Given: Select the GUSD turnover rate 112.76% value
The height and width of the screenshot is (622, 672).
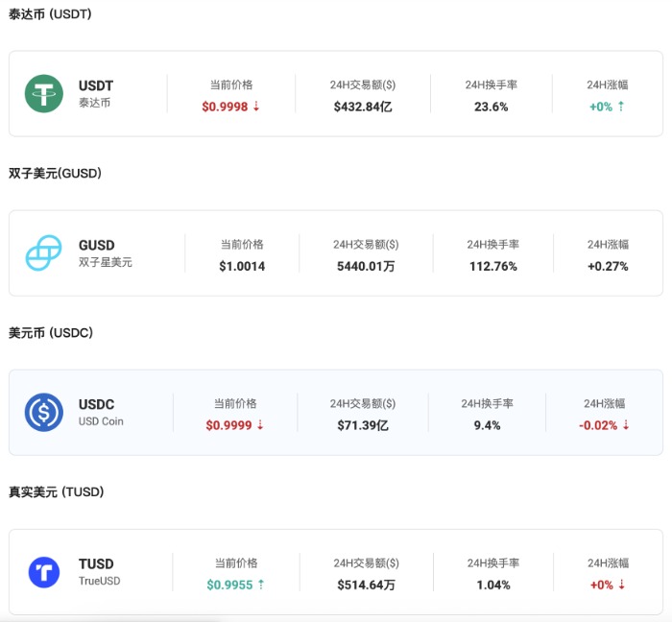Looking at the screenshot, I should click(x=492, y=266).
